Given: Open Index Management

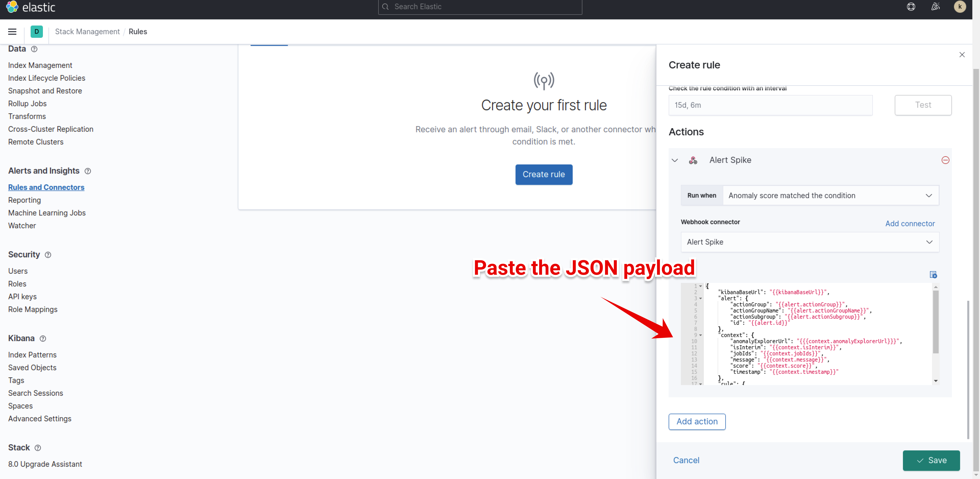Looking at the screenshot, I should (x=40, y=65).
